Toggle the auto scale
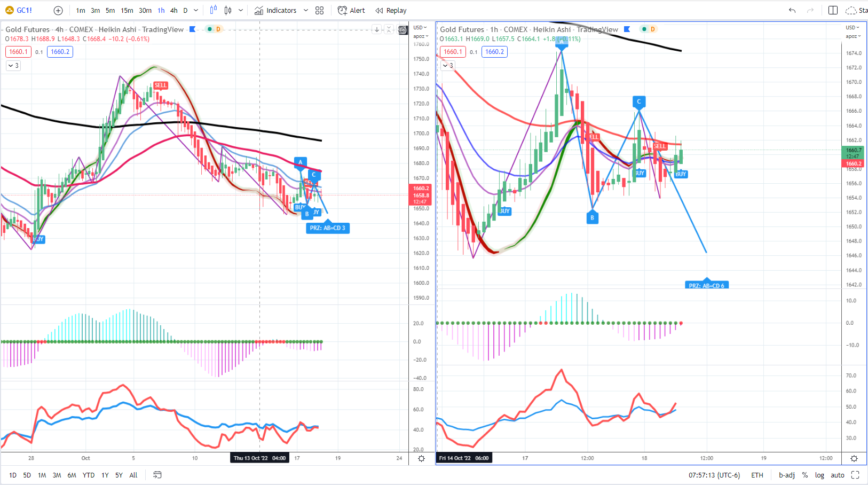This screenshot has width=868, height=485. [838, 475]
